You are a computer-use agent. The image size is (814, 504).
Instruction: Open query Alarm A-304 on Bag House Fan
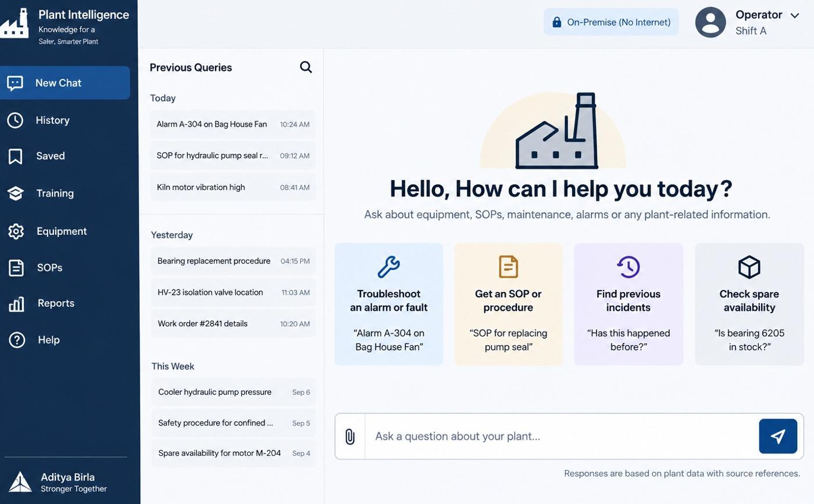(233, 124)
